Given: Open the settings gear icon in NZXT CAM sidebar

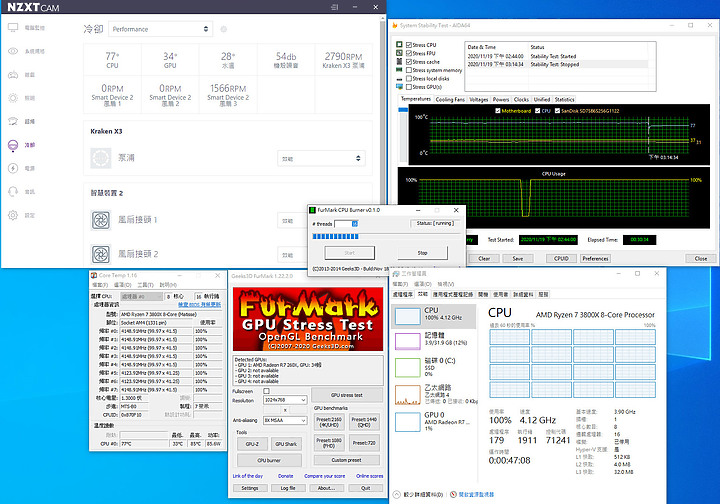Looking at the screenshot, I should point(13,215).
